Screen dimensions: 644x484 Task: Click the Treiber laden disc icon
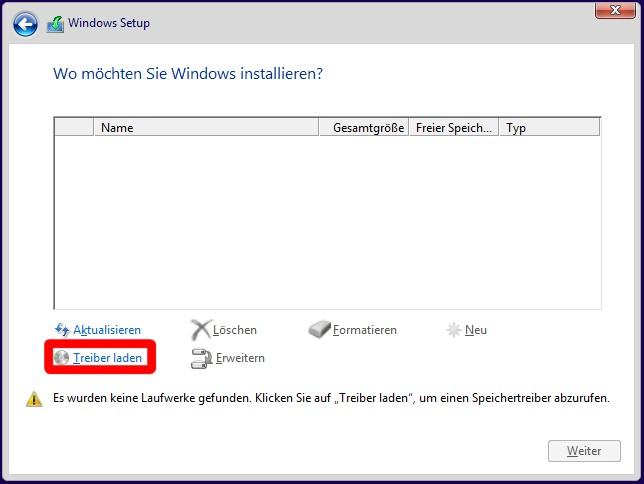(x=62, y=357)
